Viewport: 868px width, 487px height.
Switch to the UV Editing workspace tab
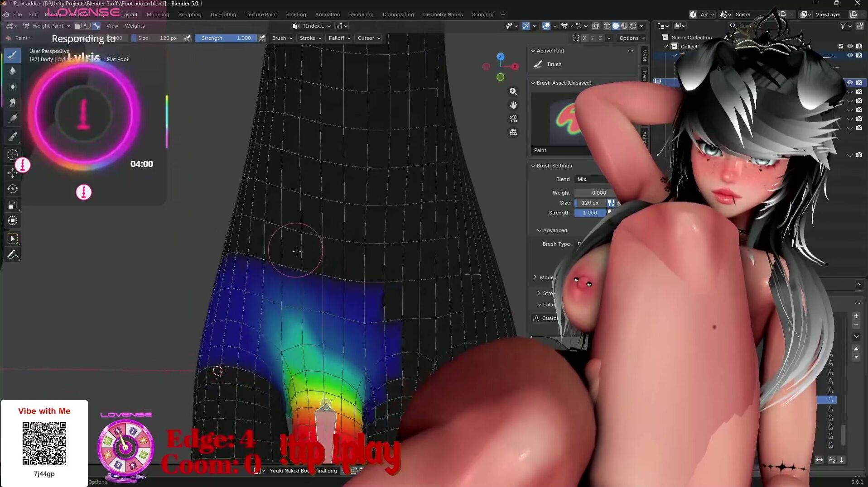[223, 14]
